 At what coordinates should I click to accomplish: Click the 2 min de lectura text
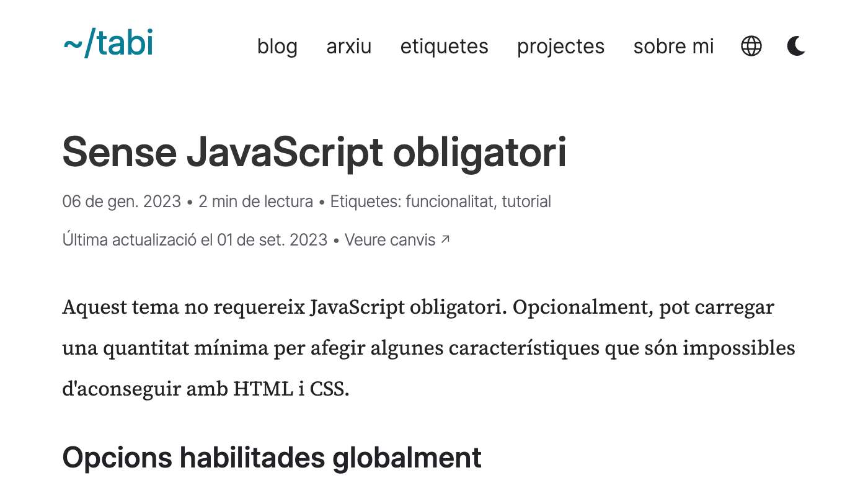click(255, 201)
